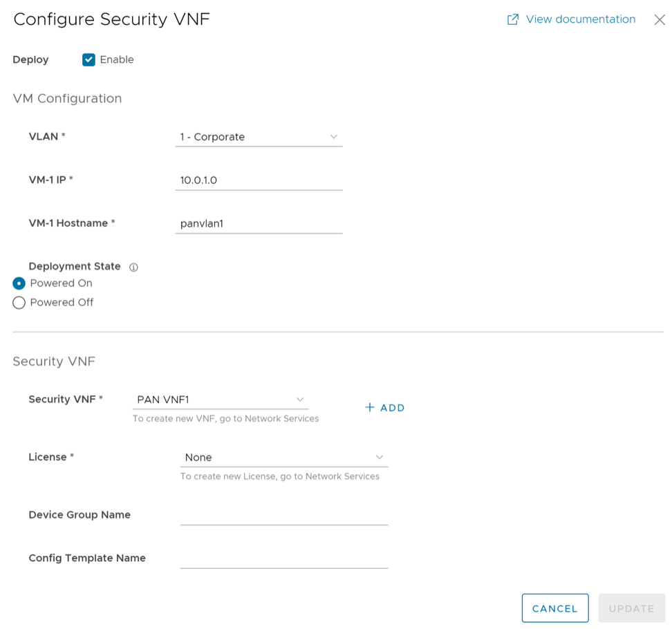Focus the Config Template Name input

(x=283, y=558)
